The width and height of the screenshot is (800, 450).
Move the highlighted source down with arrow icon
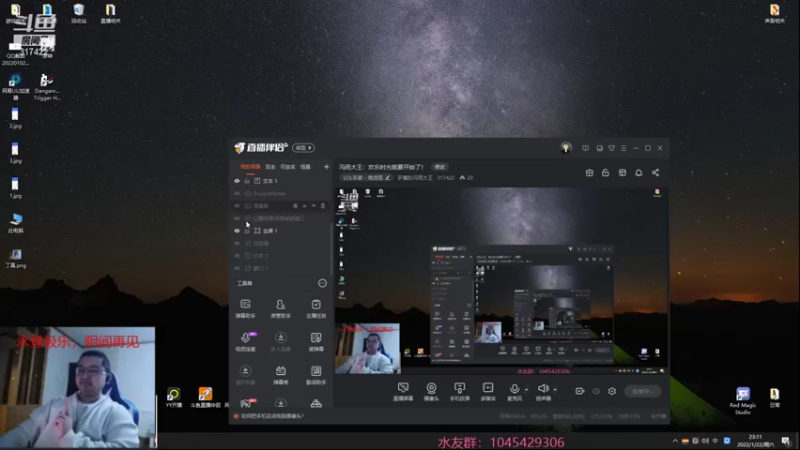click(314, 206)
